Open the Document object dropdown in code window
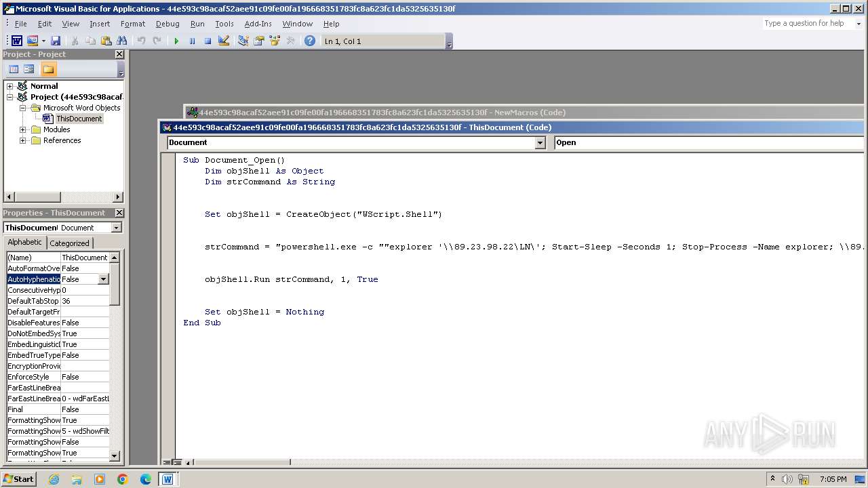Screen dimensions: 868x488 click(540, 142)
